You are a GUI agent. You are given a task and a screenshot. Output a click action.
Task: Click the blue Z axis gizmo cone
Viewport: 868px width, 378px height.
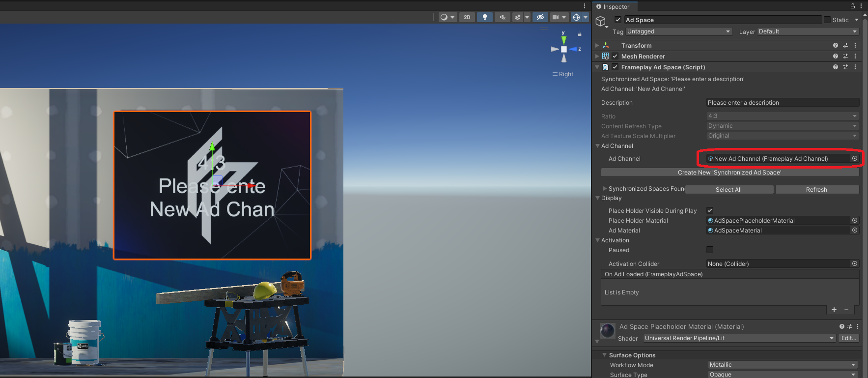point(573,49)
